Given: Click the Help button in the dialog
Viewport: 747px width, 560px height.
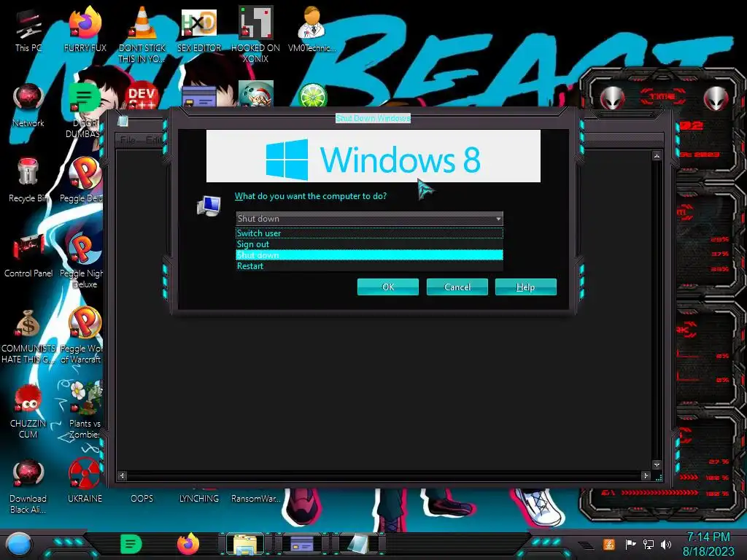Looking at the screenshot, I should (x=525, y=287).
